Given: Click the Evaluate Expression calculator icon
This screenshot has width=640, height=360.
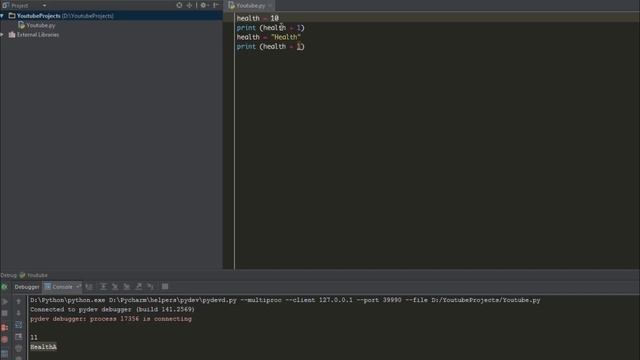Looking at the screenshot, I should click(165, 287).
